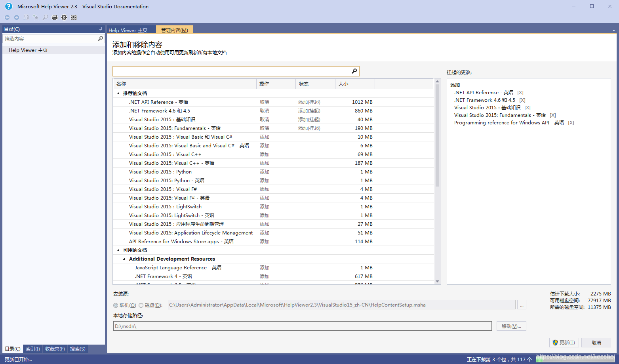Click 添加 for Visual Studio 2015 : LightSwitch
619x364 pixels.
(265, 207)
